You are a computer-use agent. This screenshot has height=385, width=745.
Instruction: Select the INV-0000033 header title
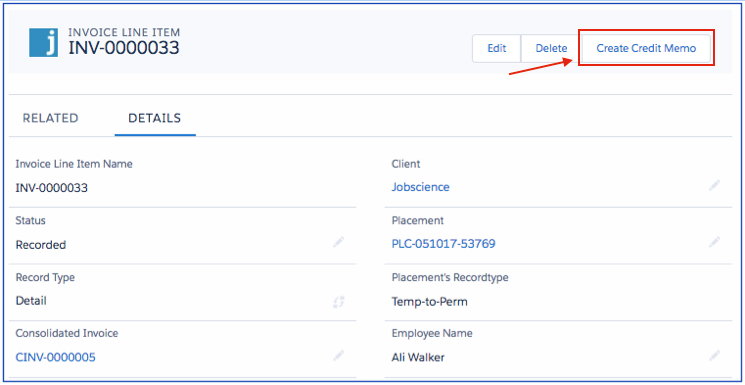click(x=124, y=48)
